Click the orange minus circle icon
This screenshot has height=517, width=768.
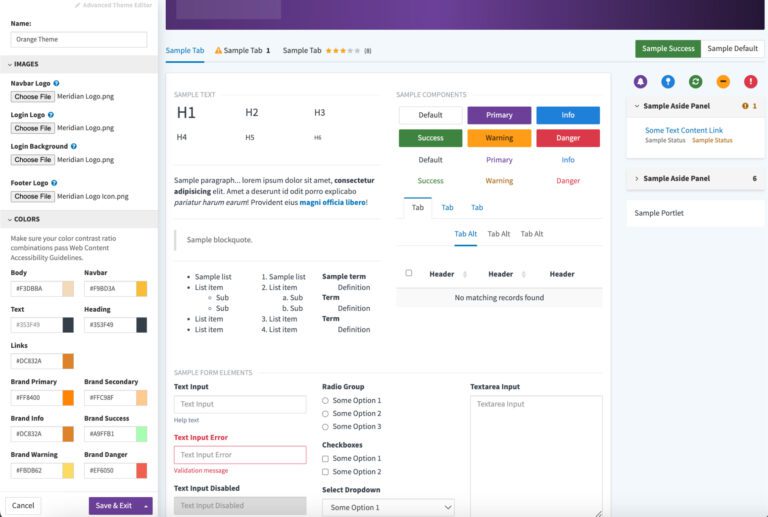pos(723,81)
